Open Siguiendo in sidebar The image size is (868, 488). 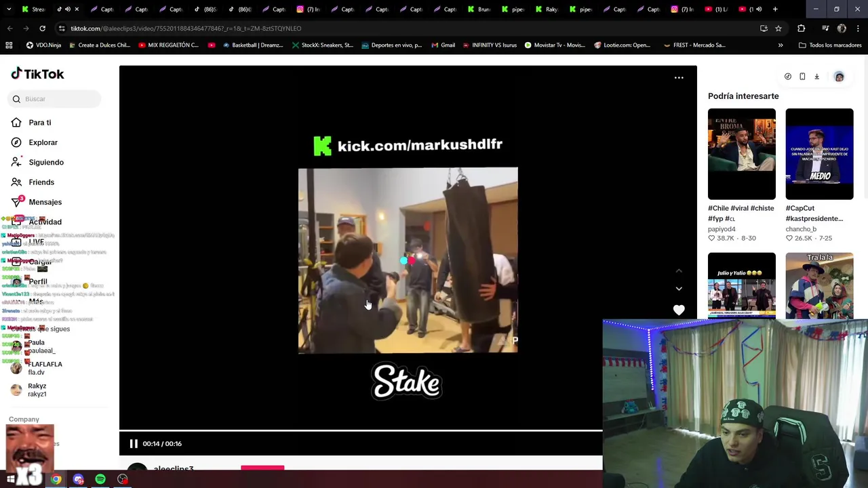coord(46,163)
